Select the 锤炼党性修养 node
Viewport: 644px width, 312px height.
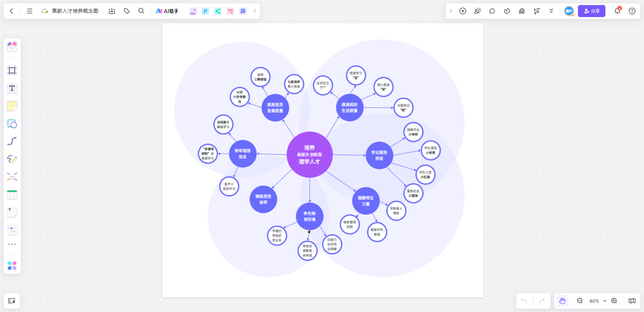click(263, 199)
